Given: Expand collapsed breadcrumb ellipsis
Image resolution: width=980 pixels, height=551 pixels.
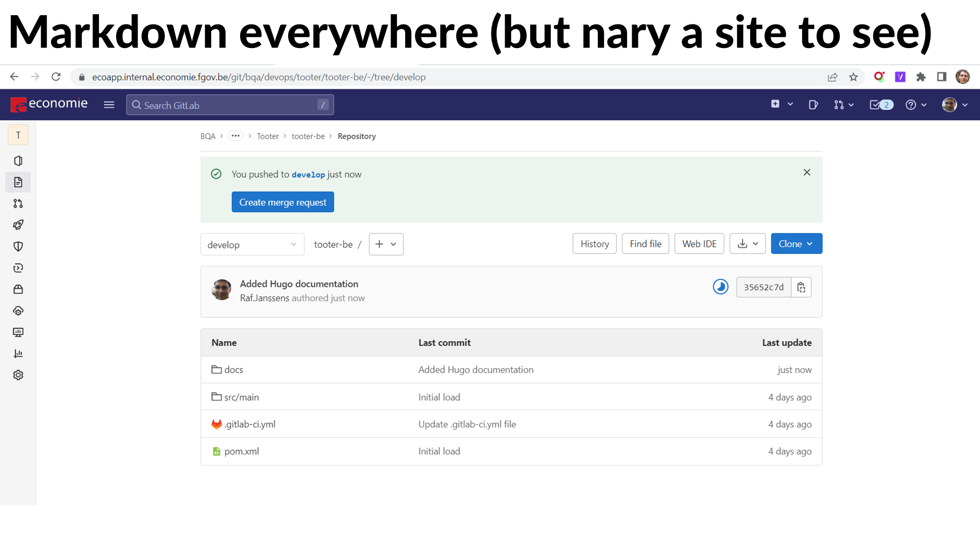Looking at the screenshot, I should click(236, 136).
